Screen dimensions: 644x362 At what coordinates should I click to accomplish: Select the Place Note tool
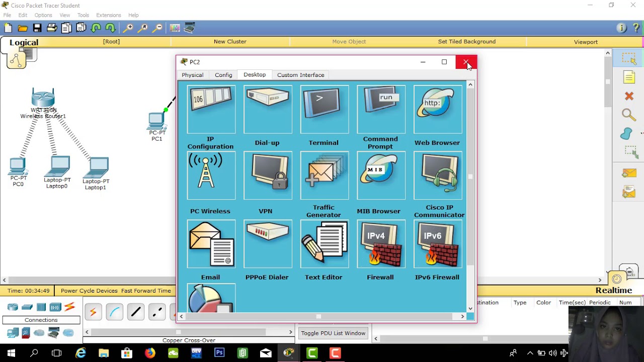[x=629, y=77]
